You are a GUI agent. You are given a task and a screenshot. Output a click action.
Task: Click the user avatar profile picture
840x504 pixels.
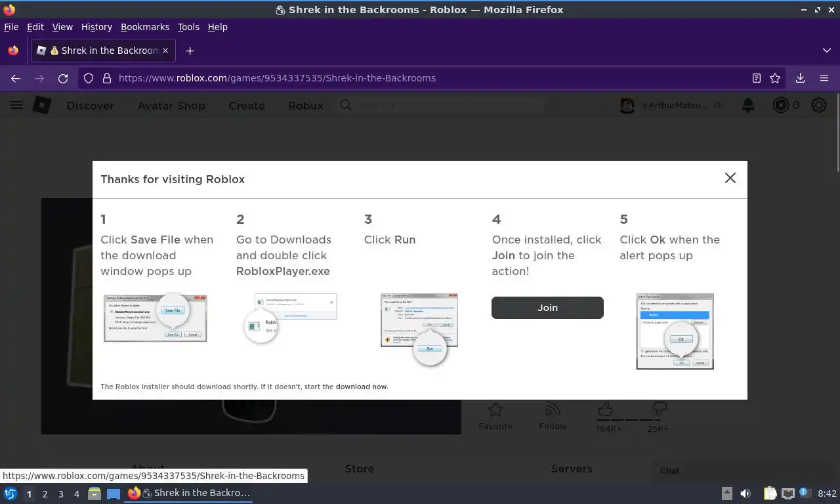tap(627, 105)
